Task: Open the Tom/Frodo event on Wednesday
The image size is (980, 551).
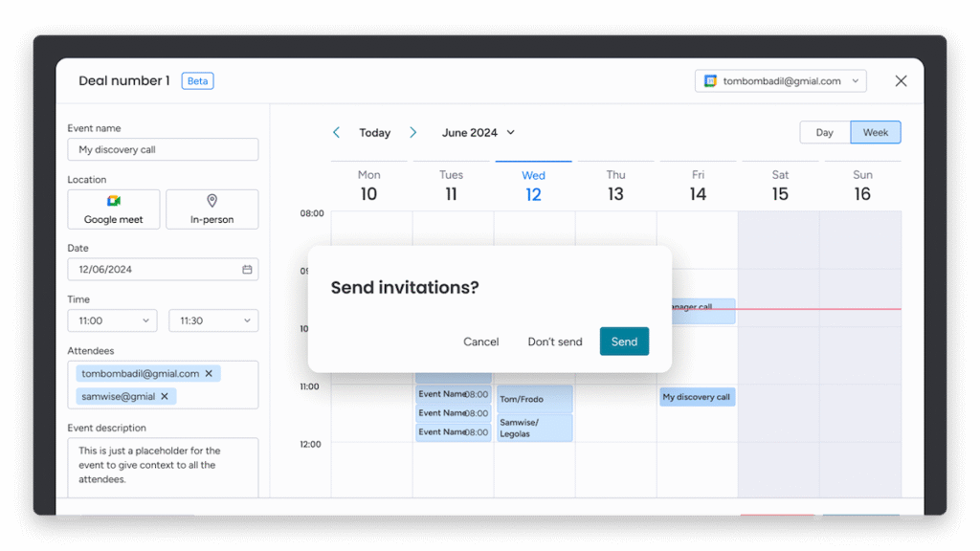Action: [x=534, y=399]
